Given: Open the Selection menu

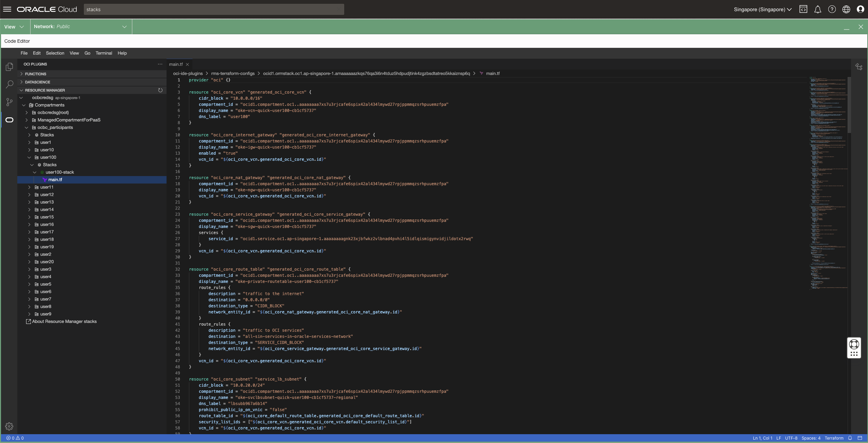Looking at the screenshot, I should click(55, 53).
